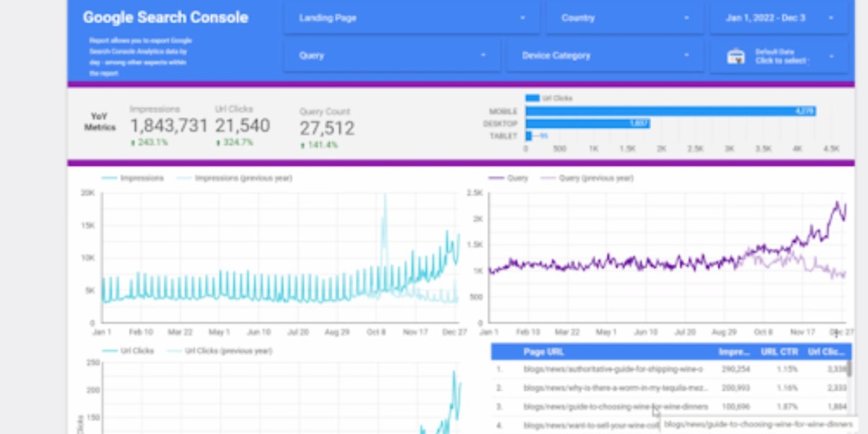868x434 pixels.
Task: Click the Url Clicks bar chart legend swatch
Action: [x=532, y=98]
